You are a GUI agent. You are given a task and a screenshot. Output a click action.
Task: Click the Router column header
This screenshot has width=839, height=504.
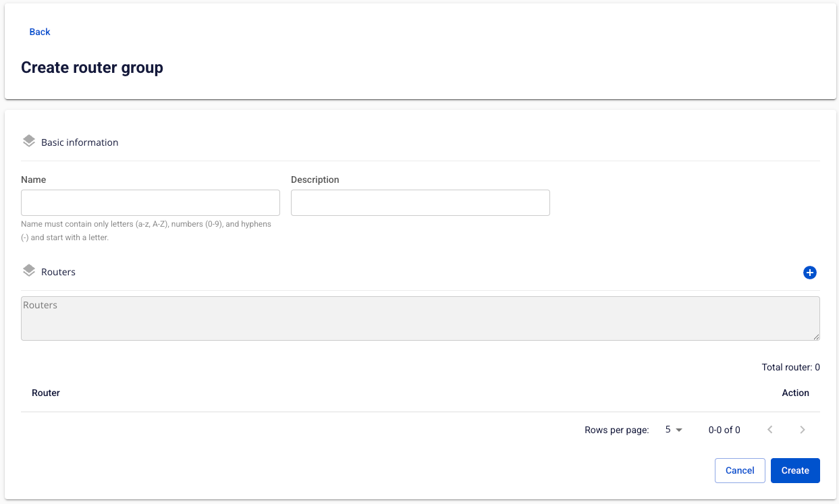tap(46, 393)
